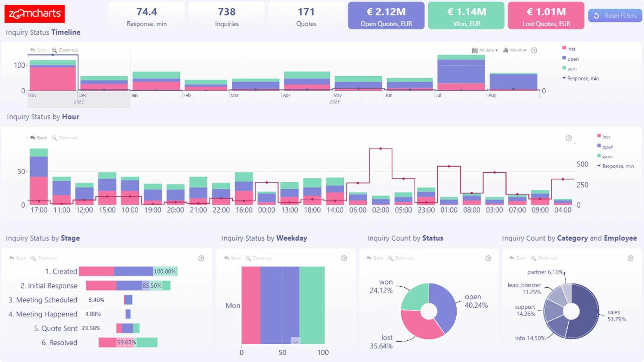Click Zoom-out magnifier in Timeline chart
Viewport: 644px width, 362px height.
pos(54,50)
